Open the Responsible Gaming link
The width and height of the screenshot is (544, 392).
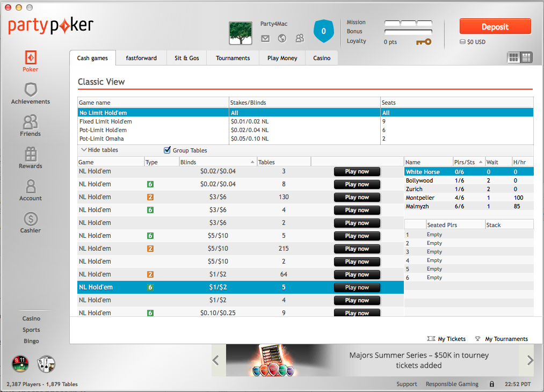[x=452, y=384]
